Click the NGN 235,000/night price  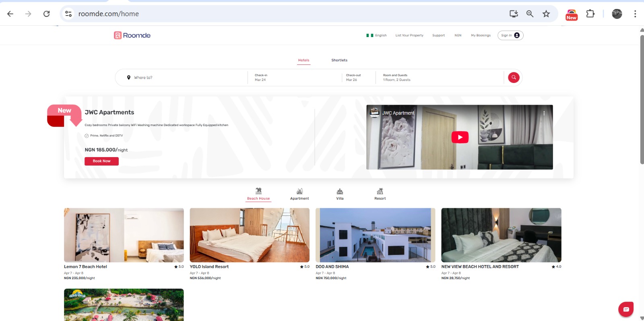(x=79, y=278)
